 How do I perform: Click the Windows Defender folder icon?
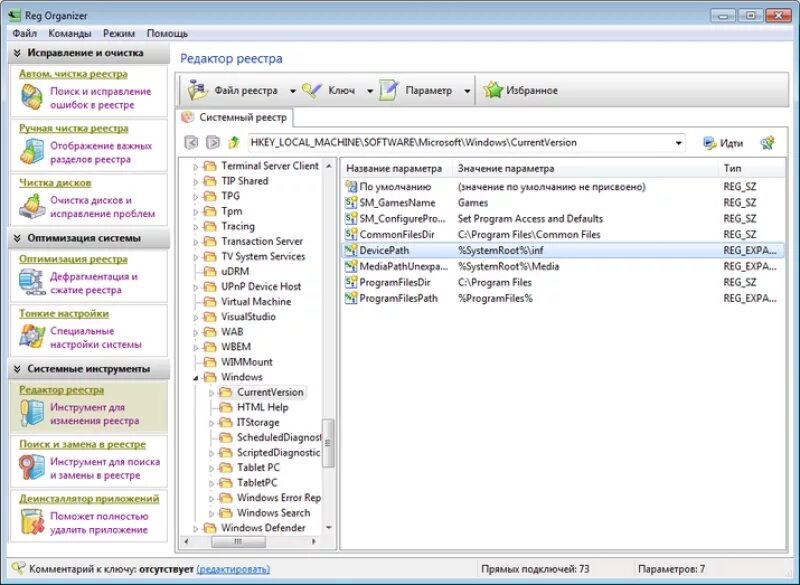click(210, 528)
